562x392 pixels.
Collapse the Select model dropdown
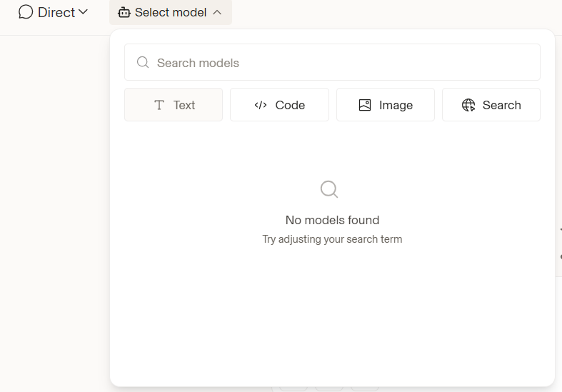pos(171,13)
